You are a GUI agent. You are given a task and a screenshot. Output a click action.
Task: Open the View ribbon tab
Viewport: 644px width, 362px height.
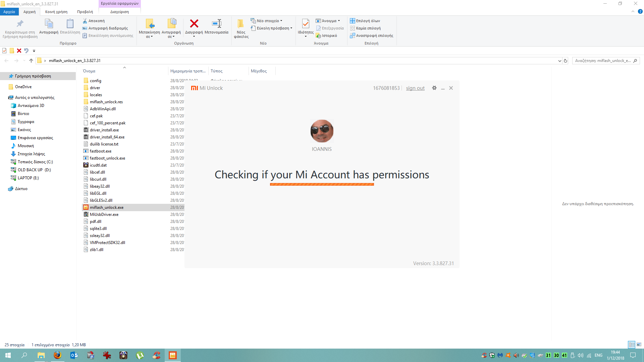pyautogui.click(x=85, y=12)
